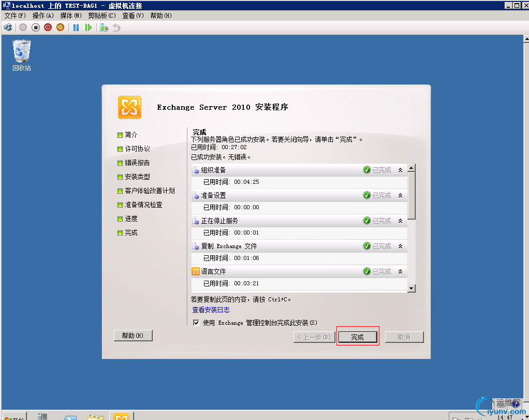Click the 取消 button
Screen dimensions: 529x420
coord(404,337)
